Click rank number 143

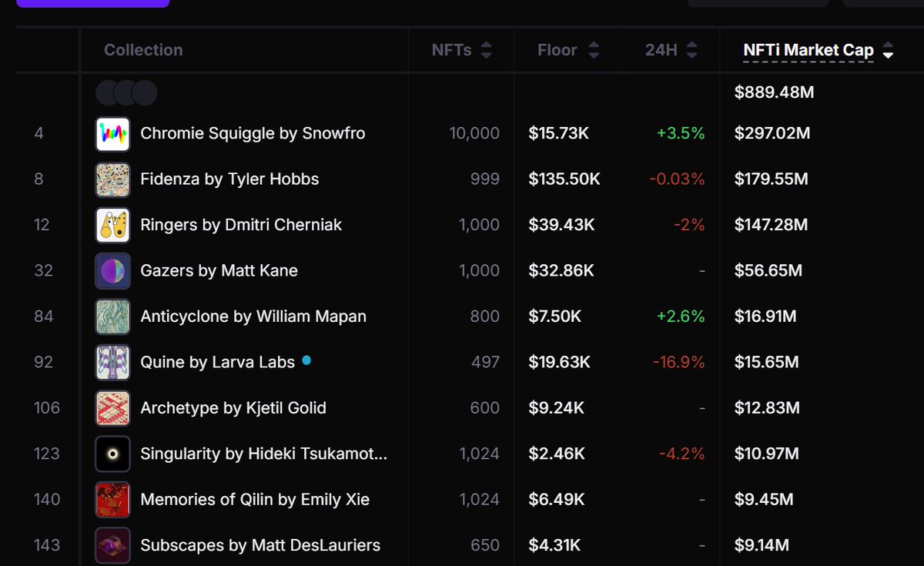pos(47,545)
